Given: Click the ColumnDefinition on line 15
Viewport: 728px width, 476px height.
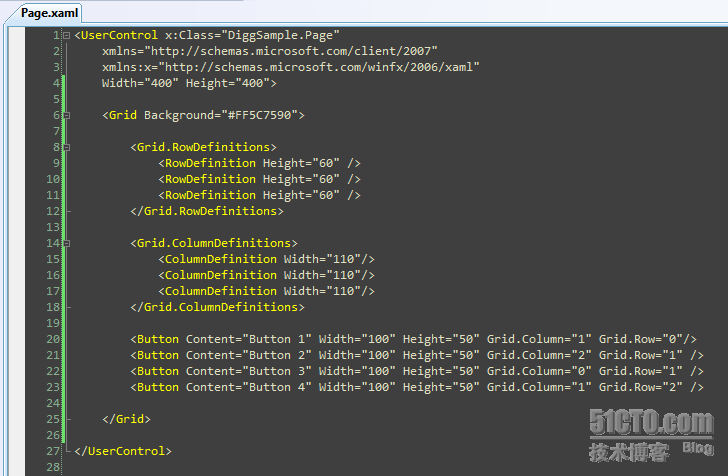Looking at the screenshot, I should pos(266,259).
